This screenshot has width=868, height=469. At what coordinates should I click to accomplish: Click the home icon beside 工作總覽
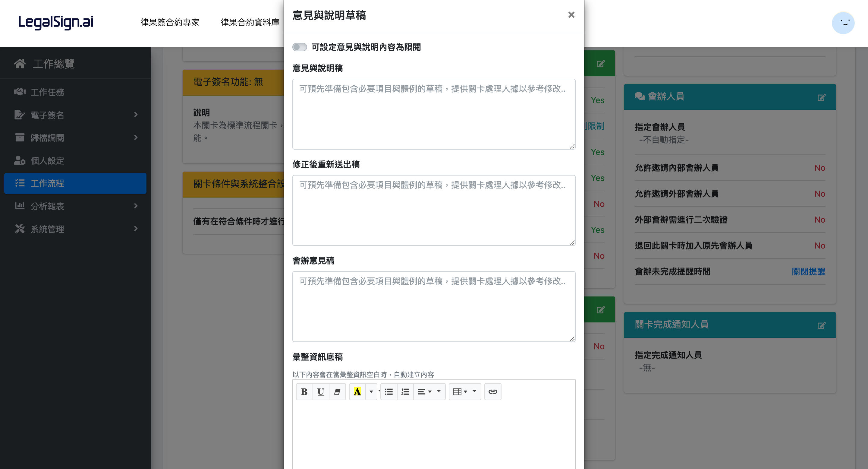20,63
